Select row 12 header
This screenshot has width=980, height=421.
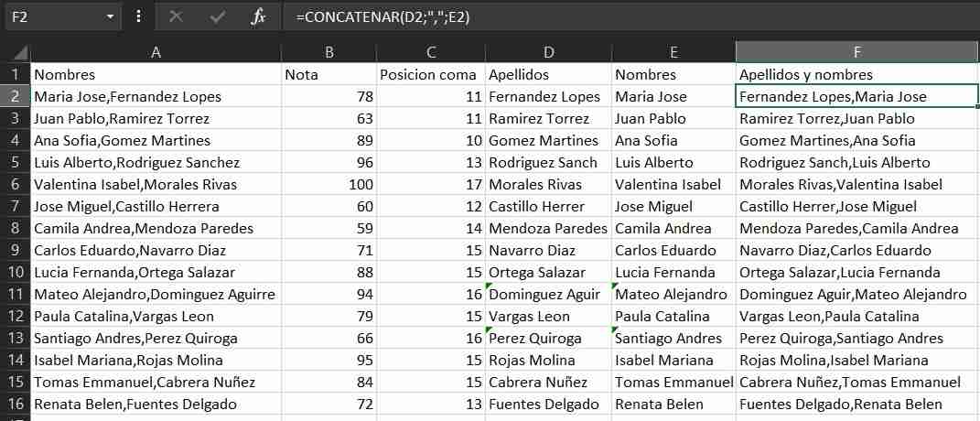(15, 317)
